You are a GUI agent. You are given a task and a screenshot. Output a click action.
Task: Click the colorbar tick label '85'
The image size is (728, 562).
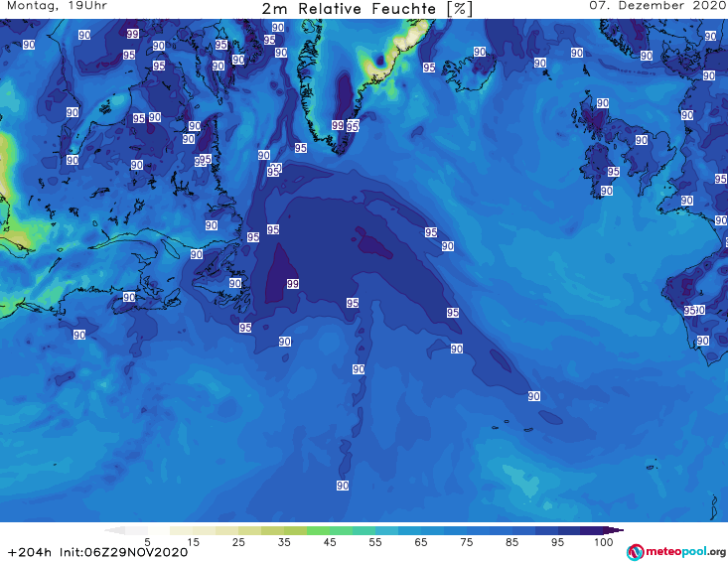511,542
